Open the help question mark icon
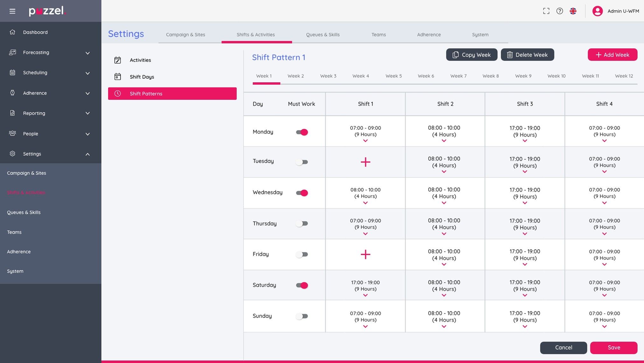This screenshot has width=644, height=363. 560,11
